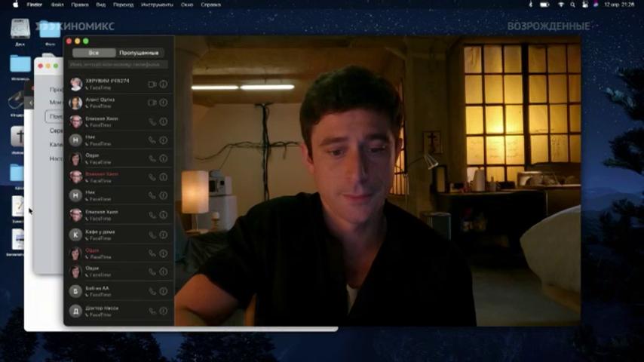Image resolution: width=644 pixels, height=362 pixels.
Task: Call the contact with Б avatar
Action: 152,292
